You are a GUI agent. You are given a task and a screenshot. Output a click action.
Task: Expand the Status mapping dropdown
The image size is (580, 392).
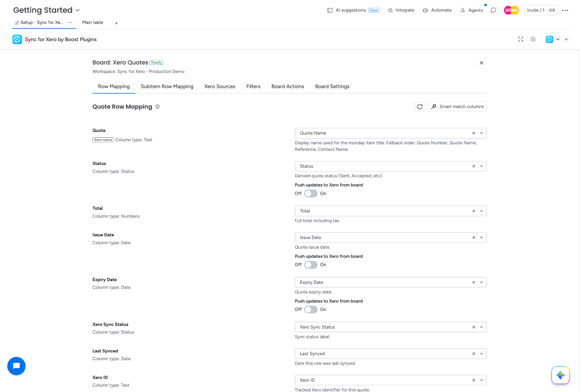[x=481, y=166]
